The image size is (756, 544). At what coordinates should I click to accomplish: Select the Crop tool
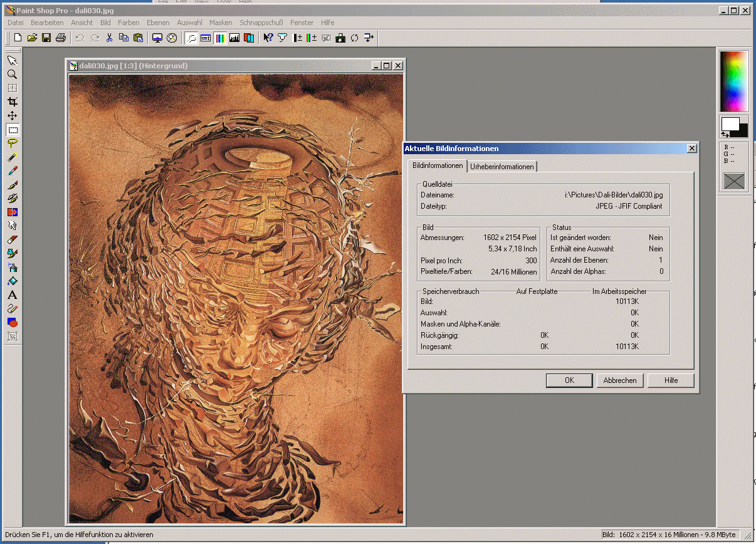(12, 102)
